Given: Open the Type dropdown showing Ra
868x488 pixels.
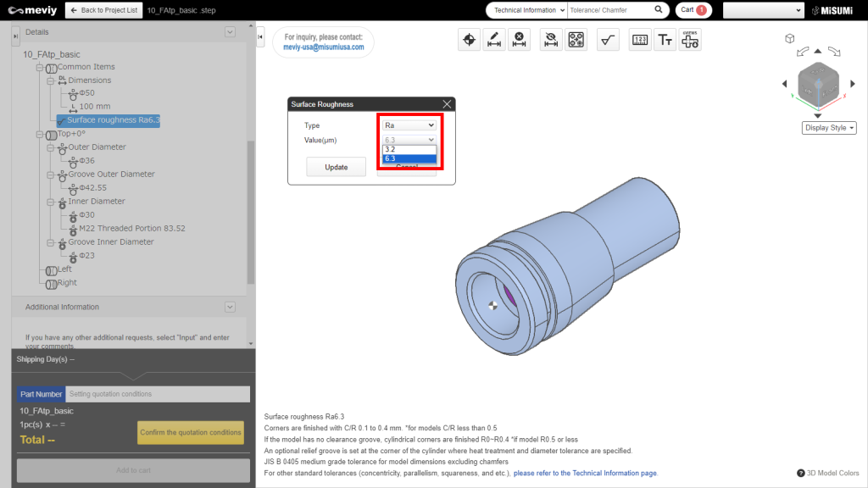Looking at the screenshot, I should click(407, 125).
